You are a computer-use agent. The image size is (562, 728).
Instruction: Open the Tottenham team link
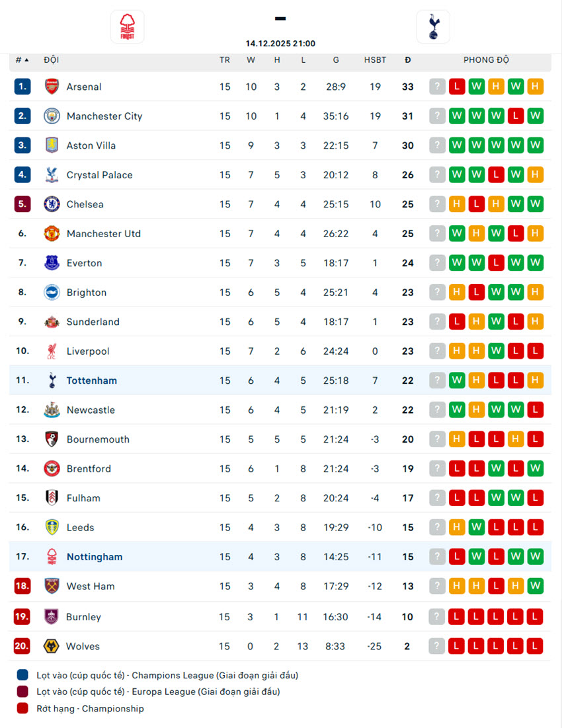pyautogui.click(x=91, y=381)
